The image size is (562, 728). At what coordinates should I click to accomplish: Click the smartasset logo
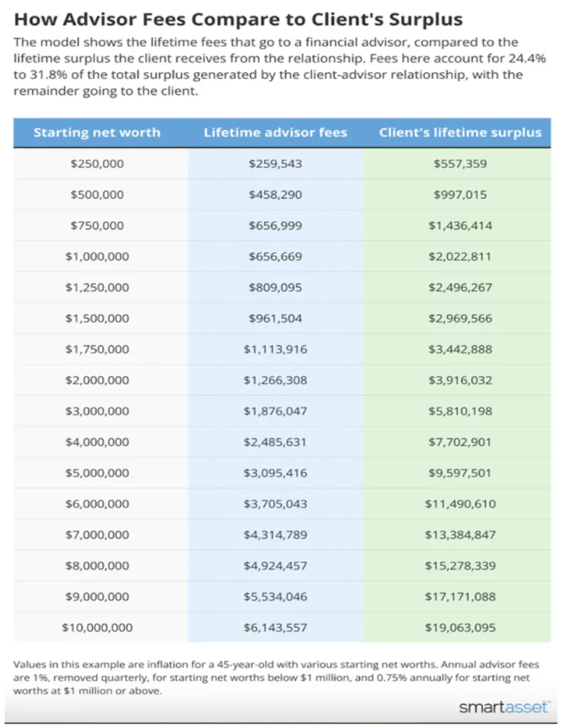504,707
